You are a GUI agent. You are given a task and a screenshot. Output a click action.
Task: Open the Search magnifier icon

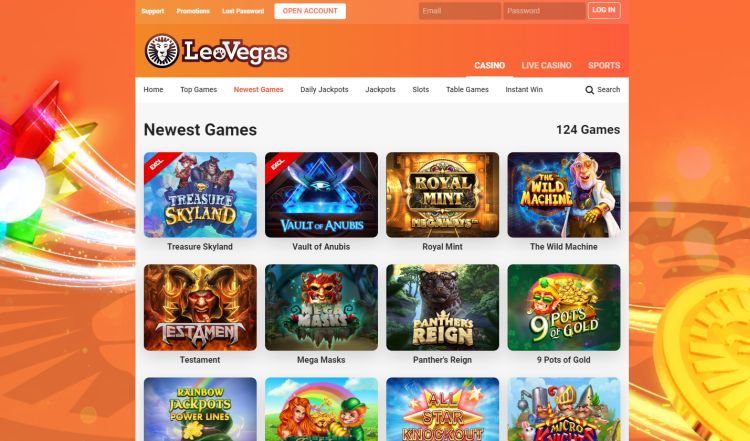[x=589, y=90]
